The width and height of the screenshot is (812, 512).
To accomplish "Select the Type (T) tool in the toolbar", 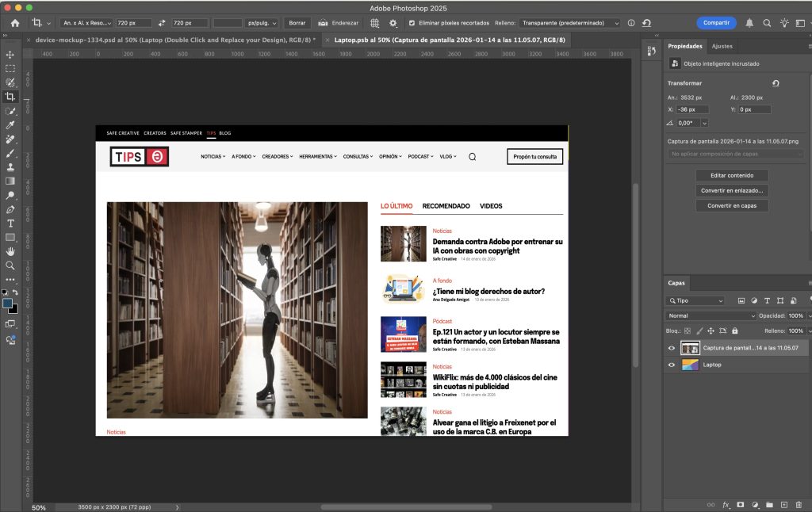I will click(10, 224).
